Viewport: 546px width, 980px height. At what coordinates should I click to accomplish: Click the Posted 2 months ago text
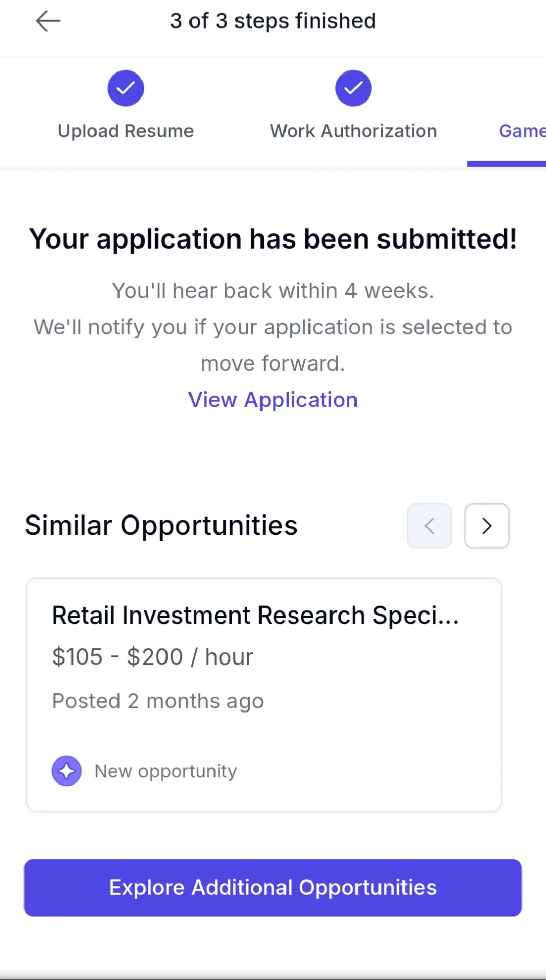point(158,701)
